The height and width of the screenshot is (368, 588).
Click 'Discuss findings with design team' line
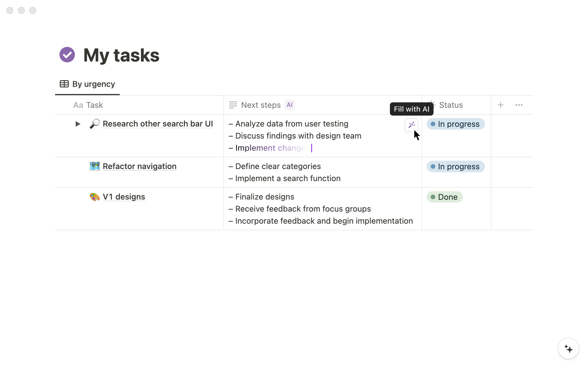[x=295, y=136]
